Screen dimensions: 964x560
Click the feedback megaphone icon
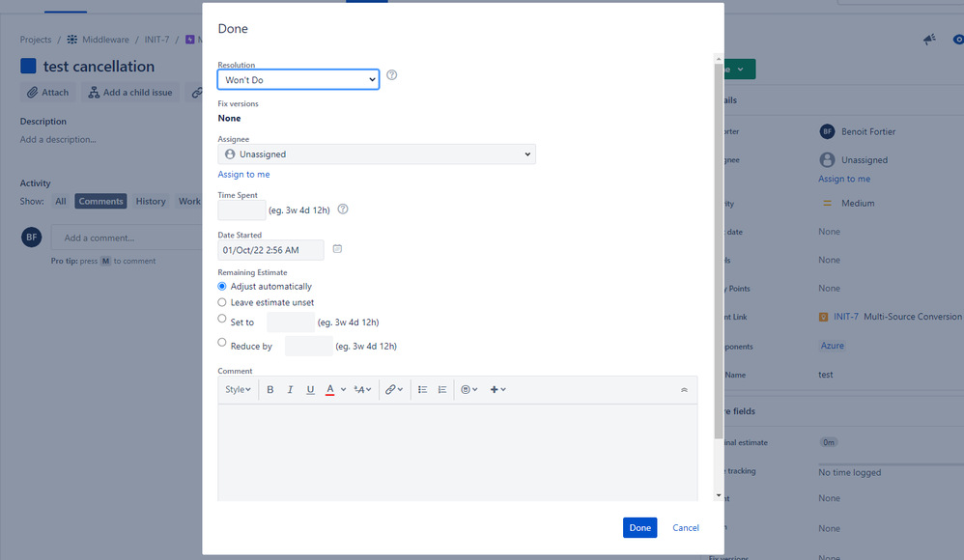point(929,40)
